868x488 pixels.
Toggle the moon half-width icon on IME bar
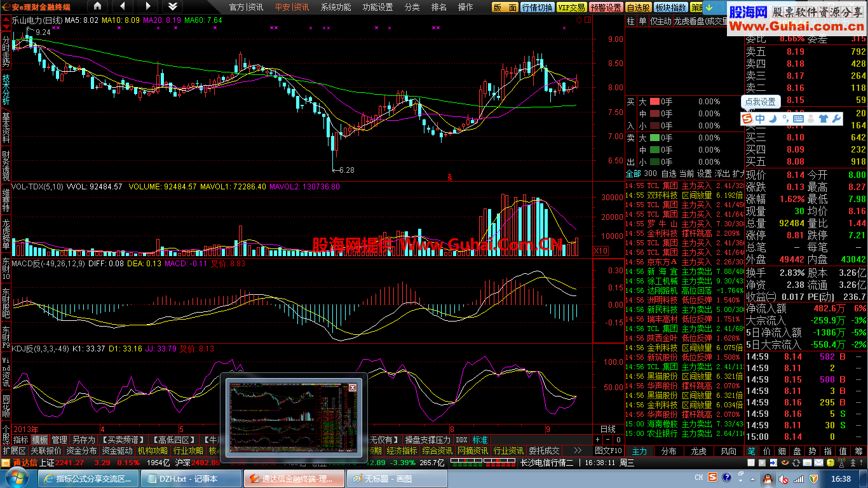pos(773,118)
